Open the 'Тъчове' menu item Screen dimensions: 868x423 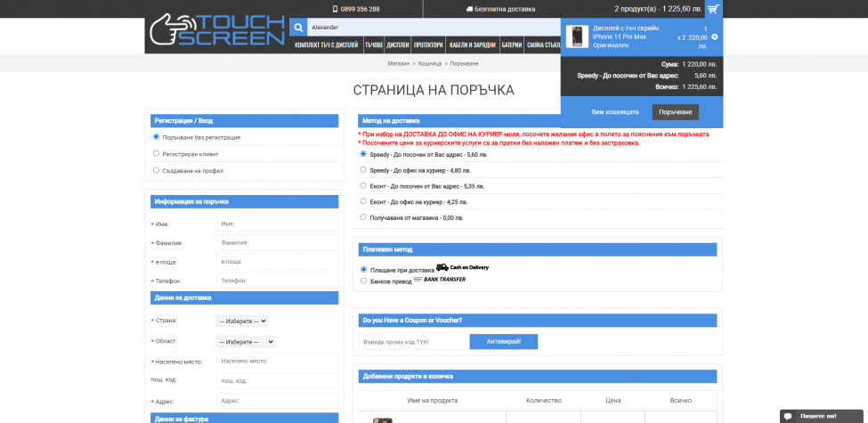tap(374, 45)
